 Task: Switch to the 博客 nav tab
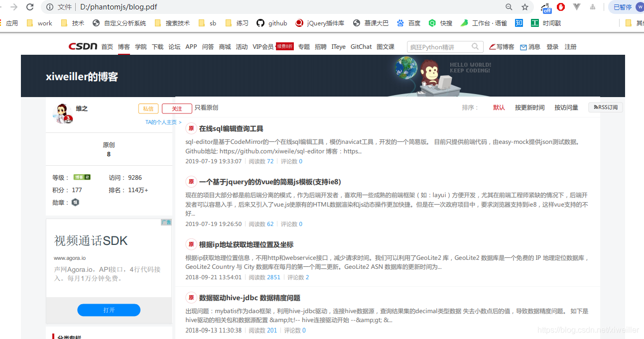pyautogui.click(x=124, y=46)
